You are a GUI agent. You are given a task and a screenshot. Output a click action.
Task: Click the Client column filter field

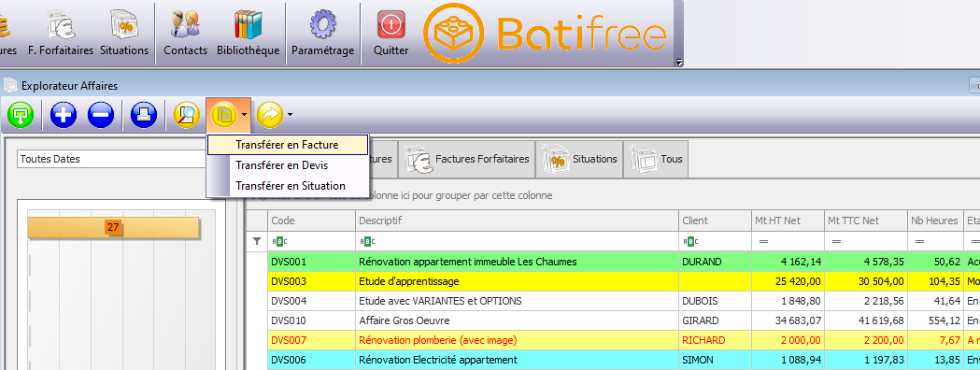(714, 241)
